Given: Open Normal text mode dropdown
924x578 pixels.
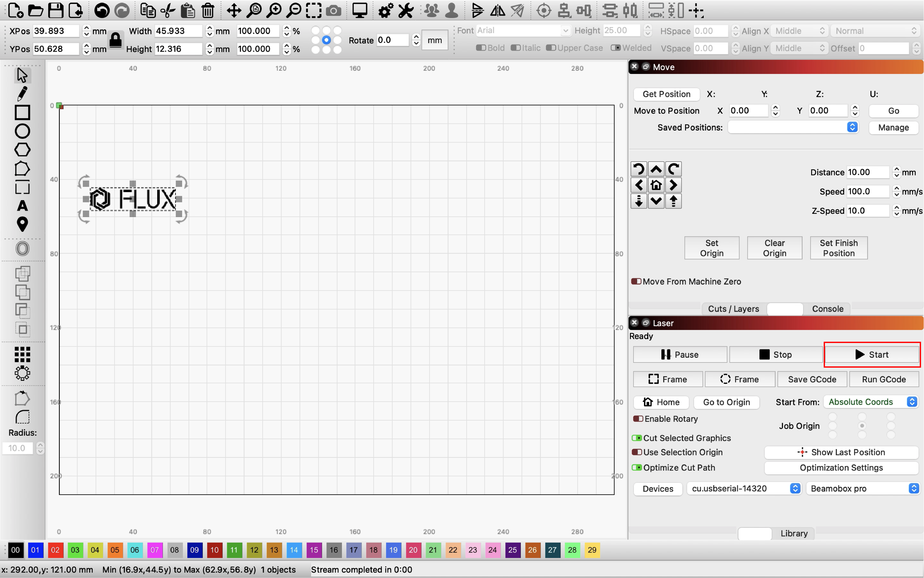Looking at the screenshot, I should (875, 31).
